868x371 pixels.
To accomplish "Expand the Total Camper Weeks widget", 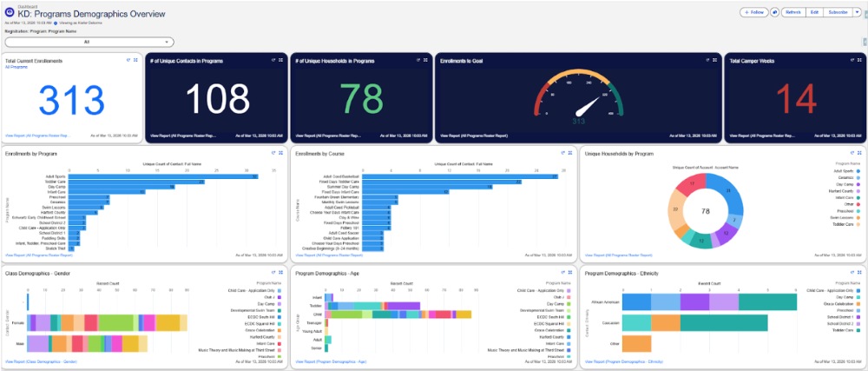I will (859, 60).
